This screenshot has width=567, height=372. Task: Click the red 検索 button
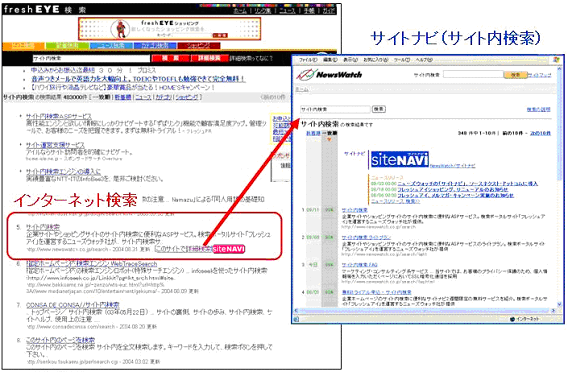click(170, 58)
